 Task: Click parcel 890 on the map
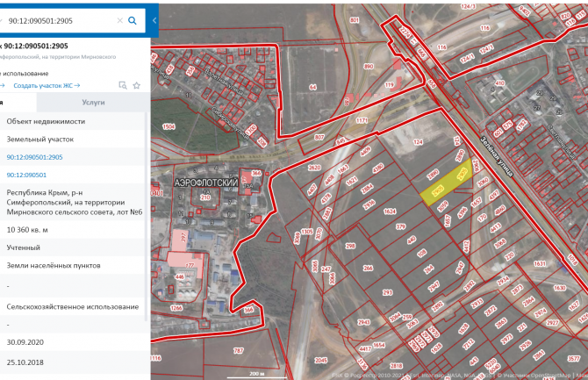click(369, 67)
